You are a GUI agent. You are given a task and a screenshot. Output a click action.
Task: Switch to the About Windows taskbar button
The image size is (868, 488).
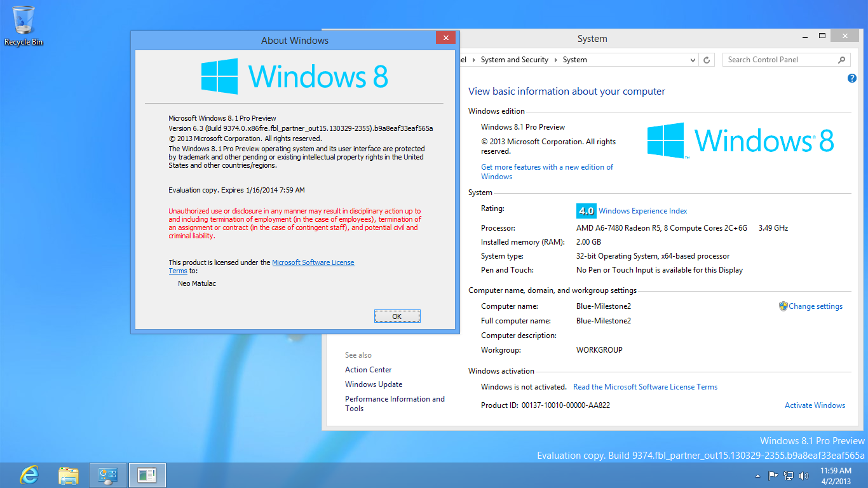pyautogui.click(x=147, y=475)
